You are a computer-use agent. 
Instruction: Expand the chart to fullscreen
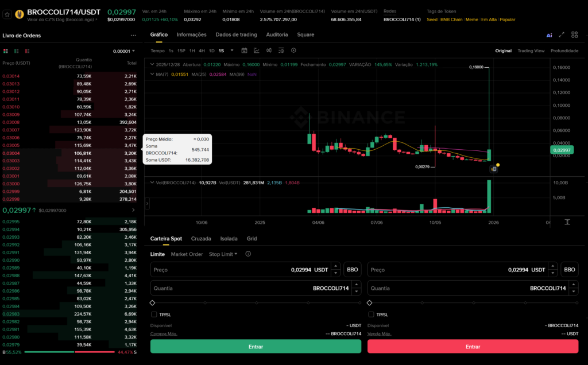562,35
